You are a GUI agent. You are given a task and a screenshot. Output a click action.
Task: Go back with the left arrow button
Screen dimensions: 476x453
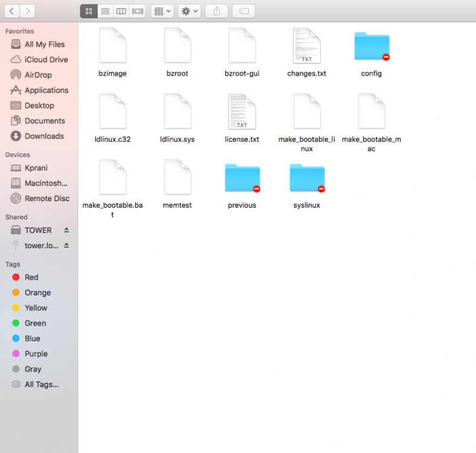12,11
